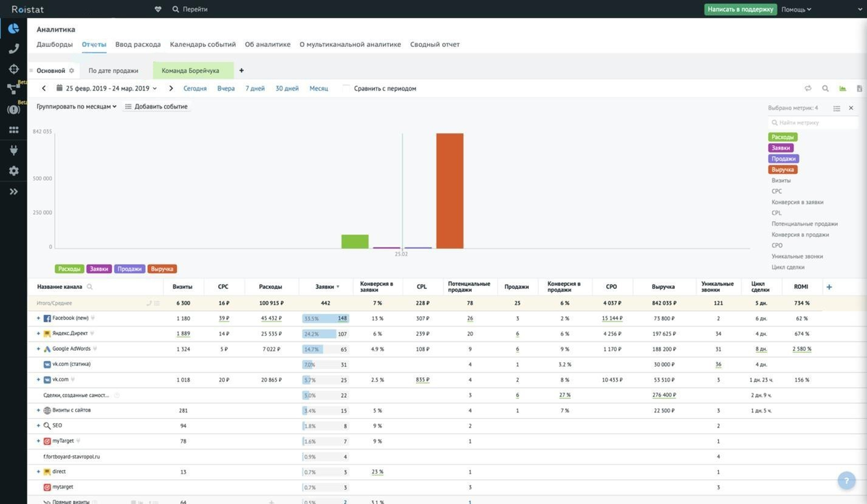Select the Сегодня quick period link
The image size is (867, 504).
[195, 88]
